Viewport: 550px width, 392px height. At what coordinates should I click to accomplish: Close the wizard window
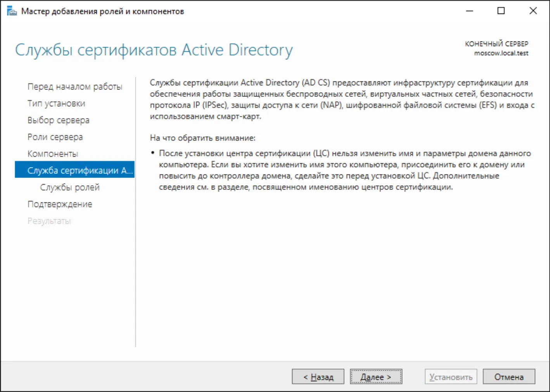tap(533, 11)
